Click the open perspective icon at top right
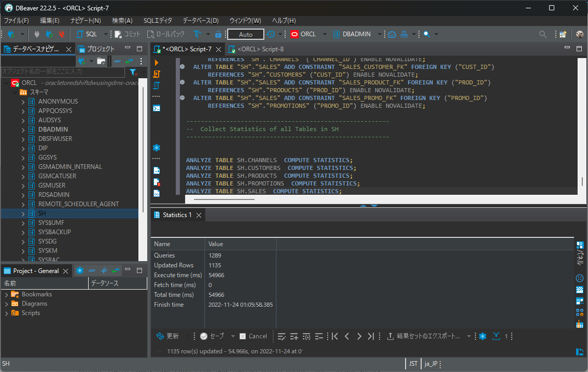The height and width of the screenshot is (372, 588). coord(563,34)
